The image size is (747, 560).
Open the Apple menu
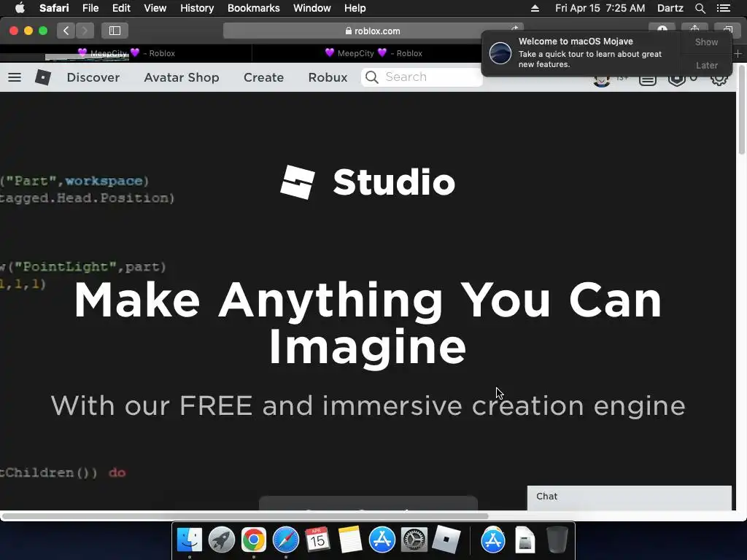point(20,8)
